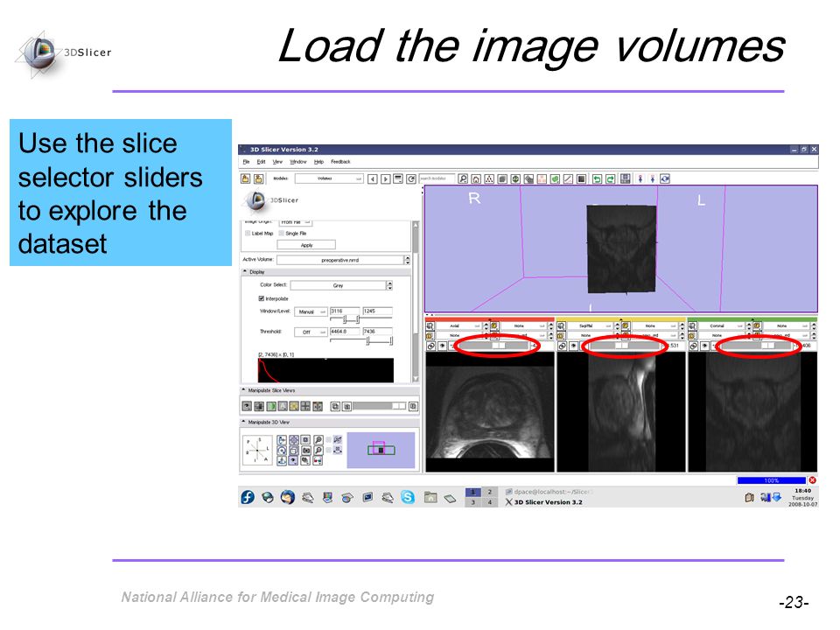Open the Modules selector showing Volumes
Screen dimensions: 840x630
(329, 178)
